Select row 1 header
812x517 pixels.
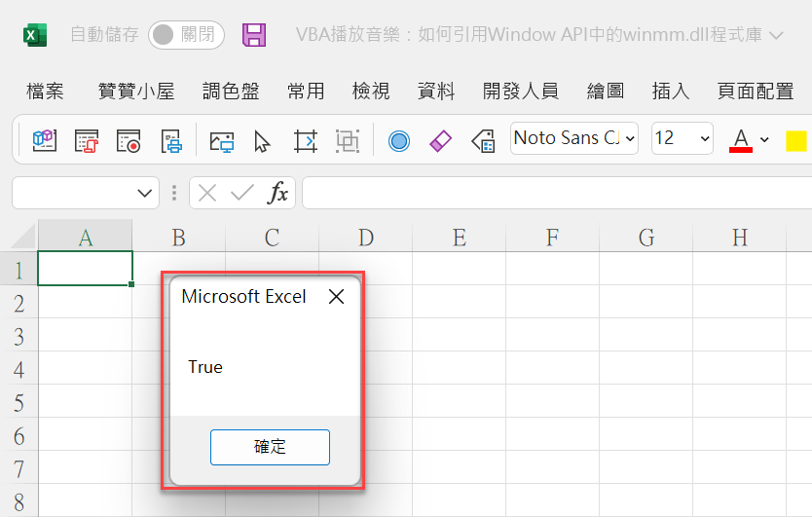[x=19, y=269]
